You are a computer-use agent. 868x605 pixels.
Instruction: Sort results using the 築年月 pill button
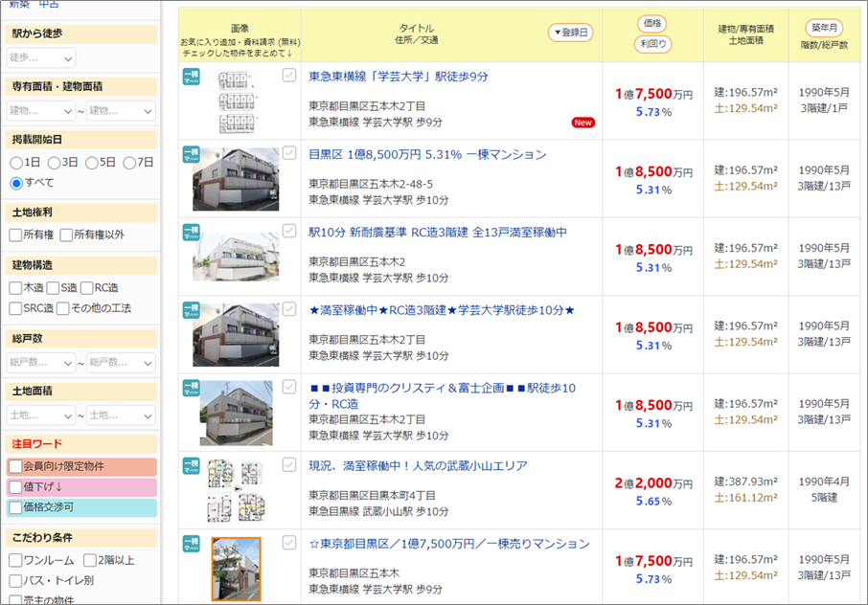(823, 26)
